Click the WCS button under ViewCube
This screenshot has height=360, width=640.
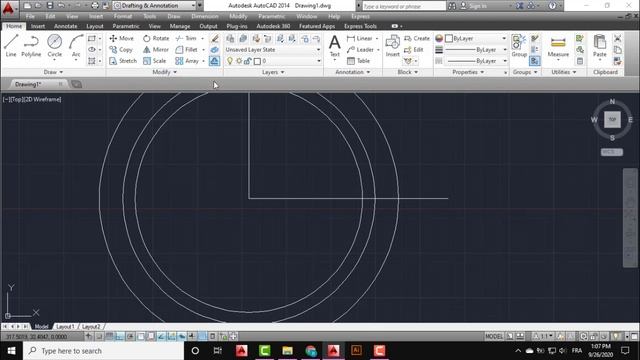[x=611, y=152]
